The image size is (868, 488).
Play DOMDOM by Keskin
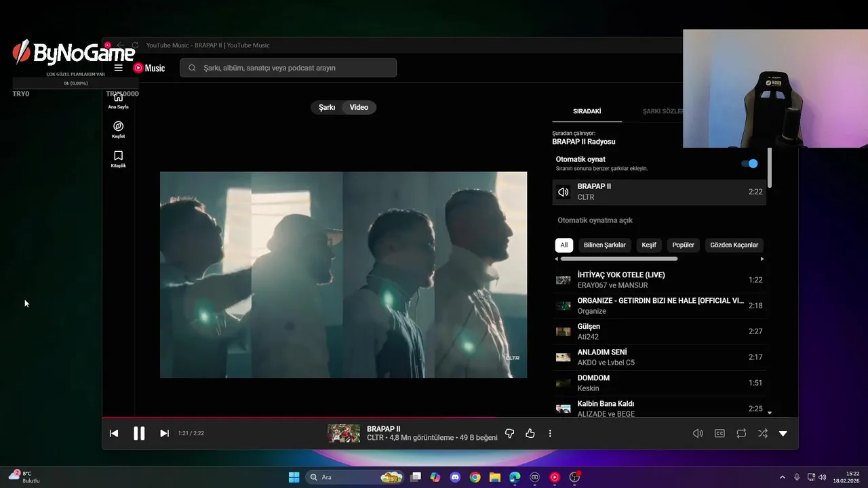pos(660,383)
